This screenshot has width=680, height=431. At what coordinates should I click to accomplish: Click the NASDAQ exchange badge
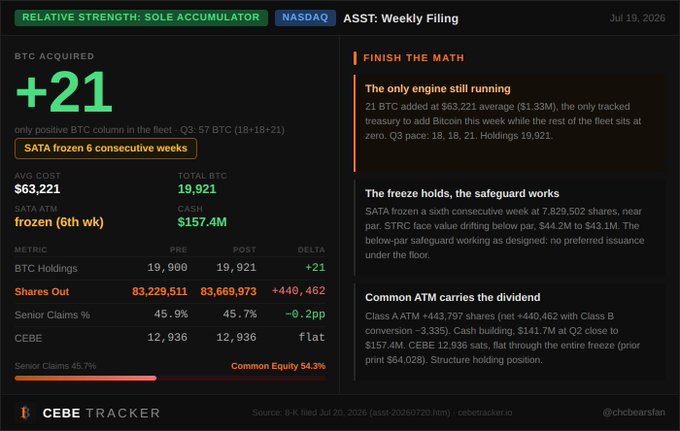click(305, 17)
